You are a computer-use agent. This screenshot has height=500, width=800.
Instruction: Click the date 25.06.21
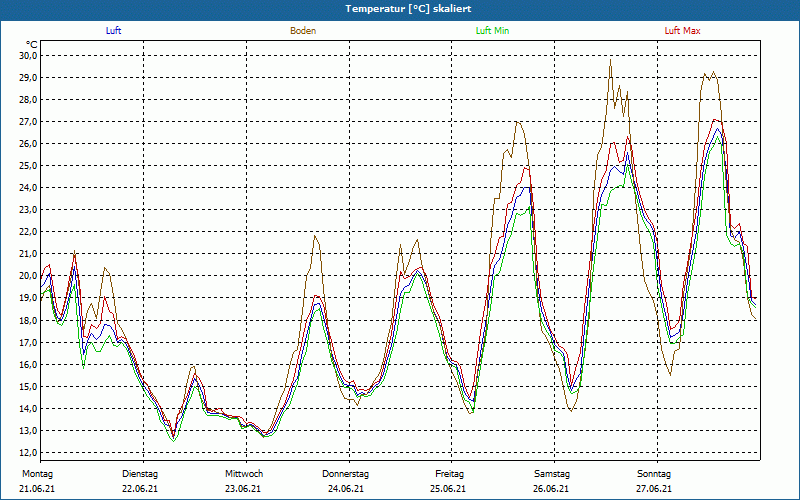[448, 489]
